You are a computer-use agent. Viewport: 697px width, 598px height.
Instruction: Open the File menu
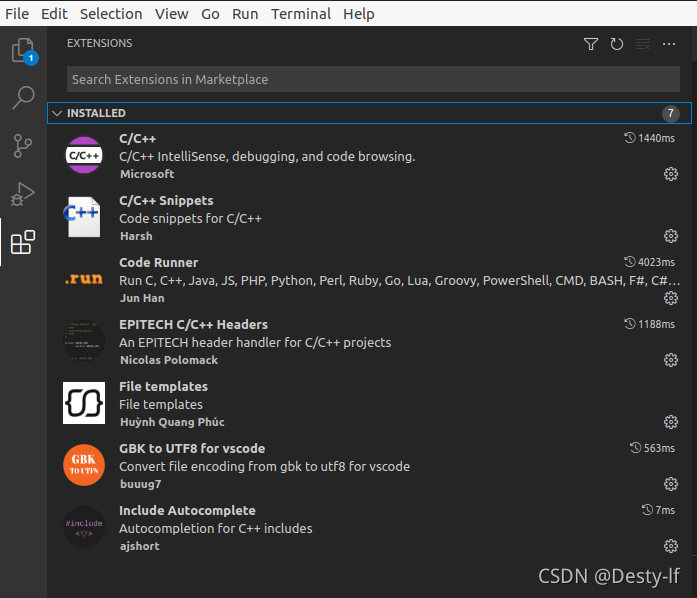17,14
